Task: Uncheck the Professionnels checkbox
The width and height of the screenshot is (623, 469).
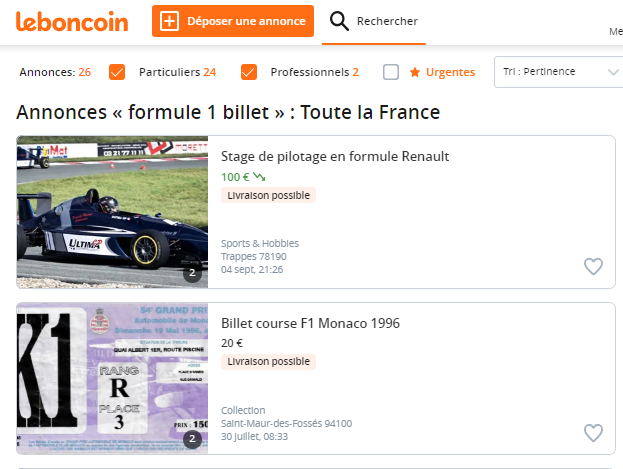Action: [x=249, y=72]
